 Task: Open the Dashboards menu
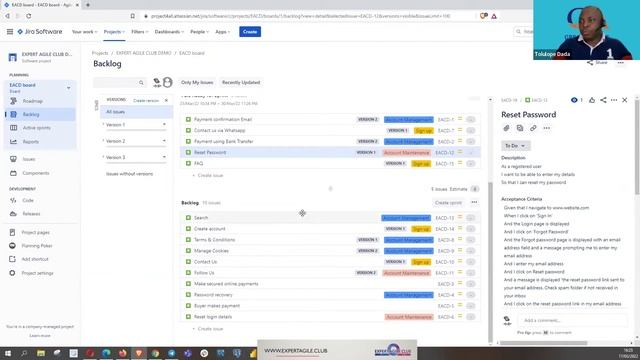coord(169,32)
